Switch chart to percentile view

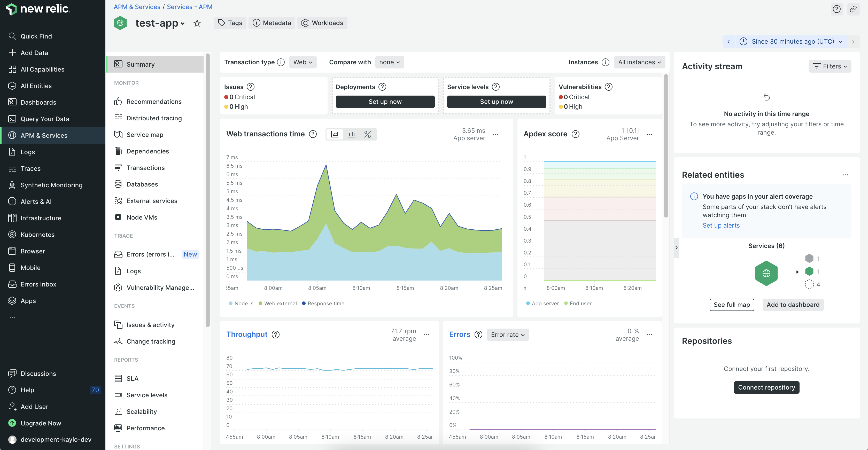[368, 134]
